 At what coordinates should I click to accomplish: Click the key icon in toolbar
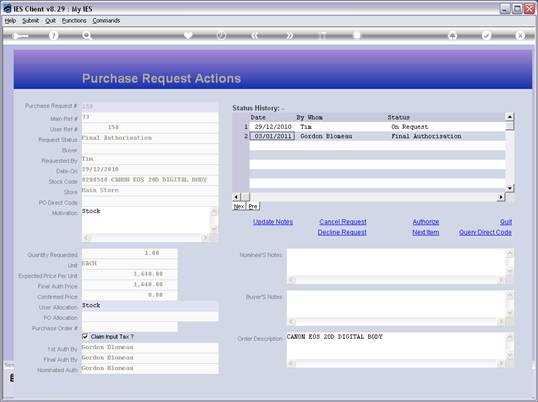click(20, 36)
